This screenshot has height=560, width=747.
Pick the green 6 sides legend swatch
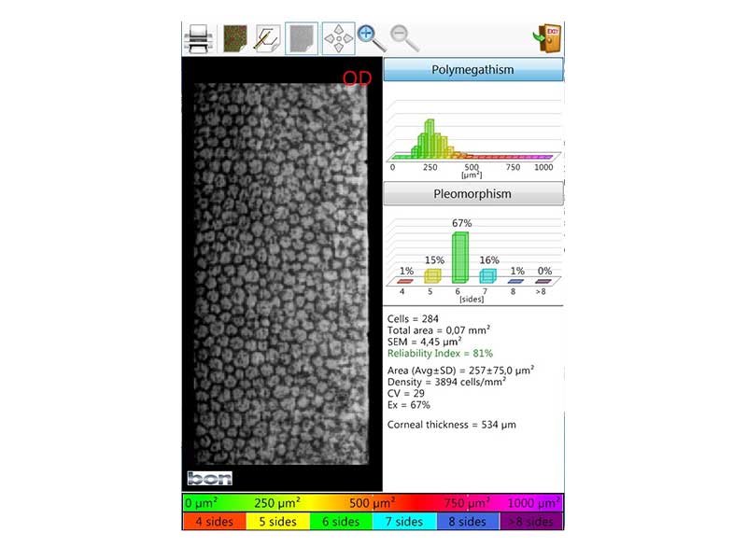tap(341, 522)
